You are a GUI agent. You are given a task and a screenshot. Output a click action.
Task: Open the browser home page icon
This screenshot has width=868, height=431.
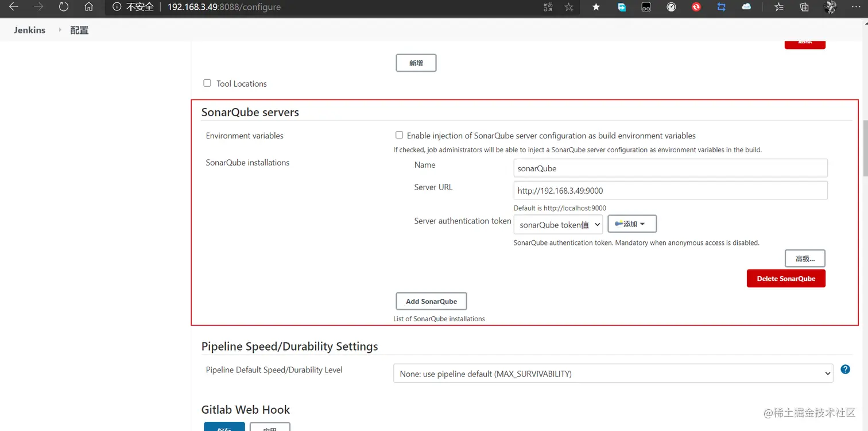click(88, 7)
